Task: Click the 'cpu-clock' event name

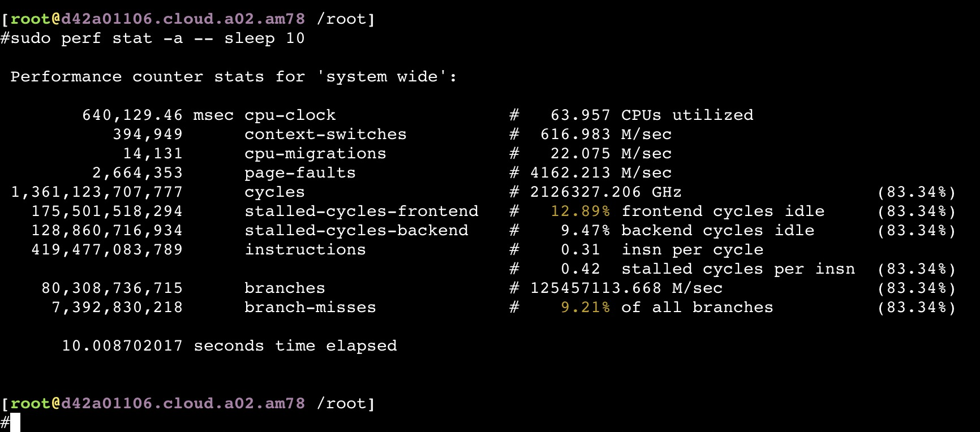Action: click(290, 115)
